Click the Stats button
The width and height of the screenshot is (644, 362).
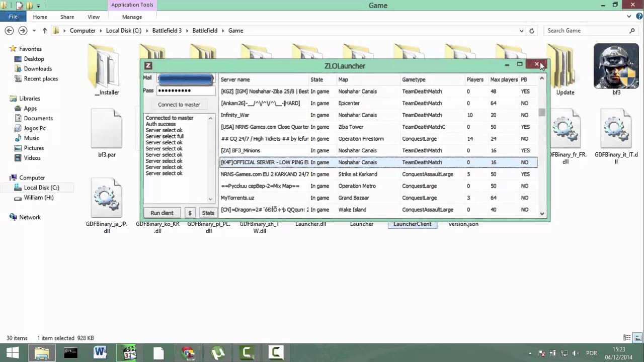tap(208, 213)
